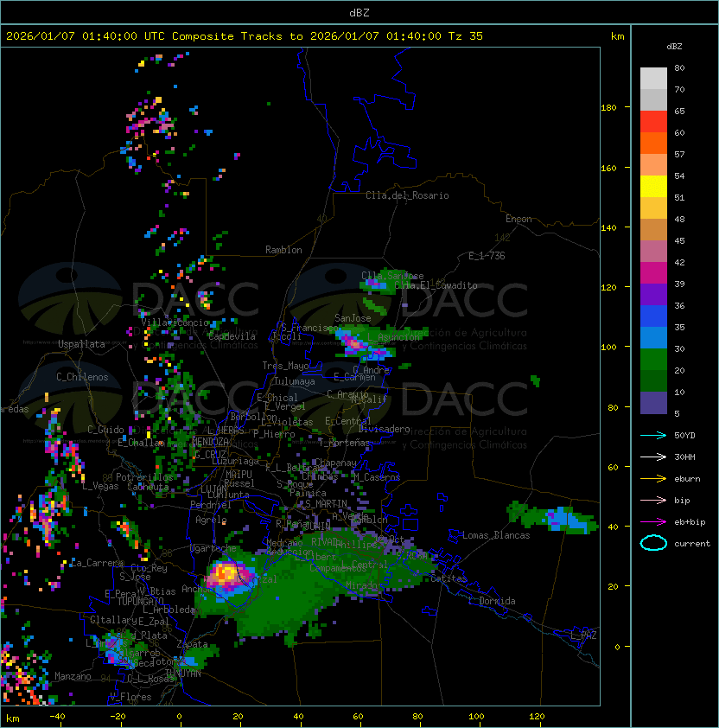Click the magenta eb+bip arrow legend icon

(x=653, y=522)
